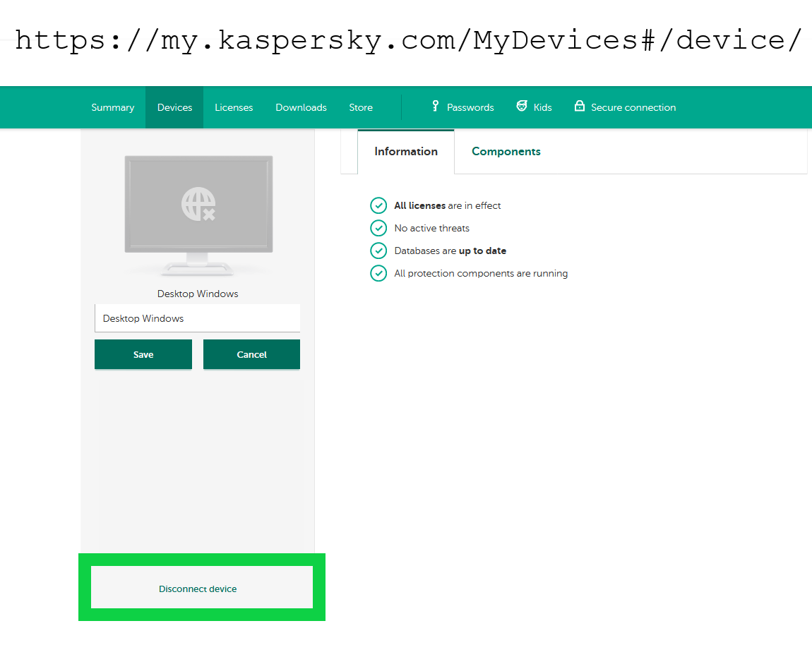Screen dimensions: 812x645
Task: Open the Passwords link
Action: [x=470, y=107]
